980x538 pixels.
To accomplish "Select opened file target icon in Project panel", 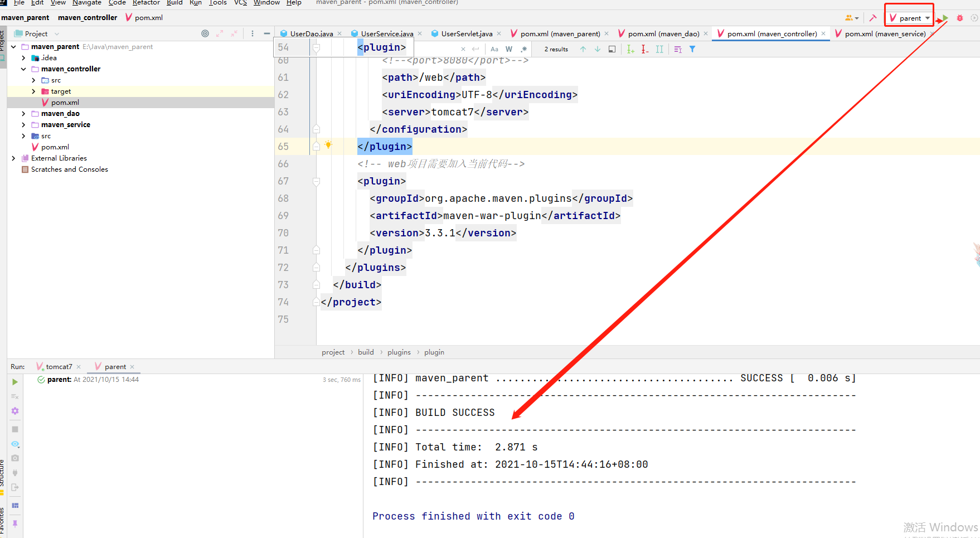I will pos(205,33).
